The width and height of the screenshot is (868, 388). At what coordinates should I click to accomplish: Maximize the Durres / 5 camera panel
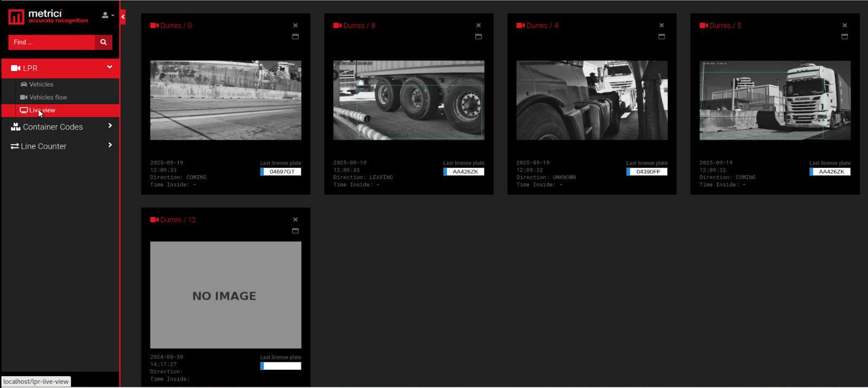(845, 37)
